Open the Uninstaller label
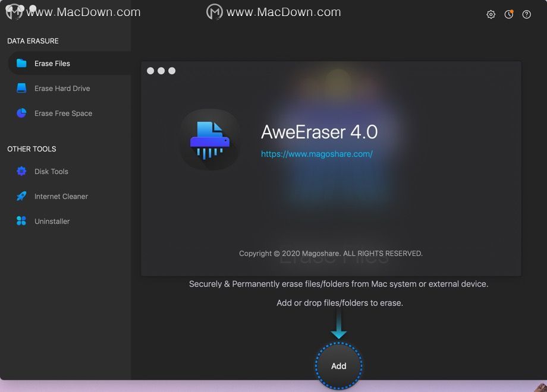 click(x=52, y=222)
